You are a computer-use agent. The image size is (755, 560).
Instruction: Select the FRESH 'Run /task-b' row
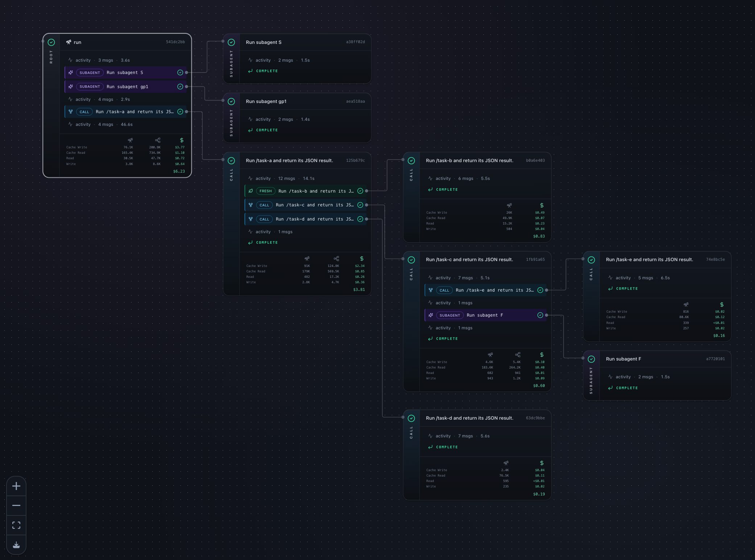305,191
